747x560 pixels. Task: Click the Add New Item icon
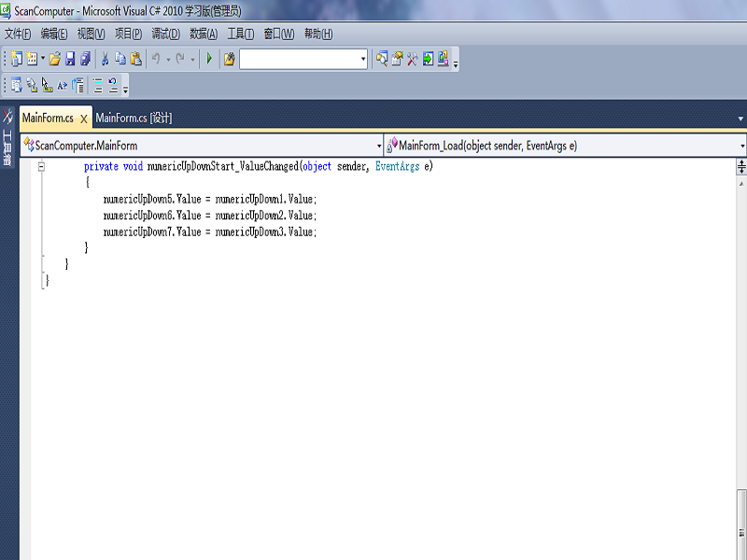[32, 59]
